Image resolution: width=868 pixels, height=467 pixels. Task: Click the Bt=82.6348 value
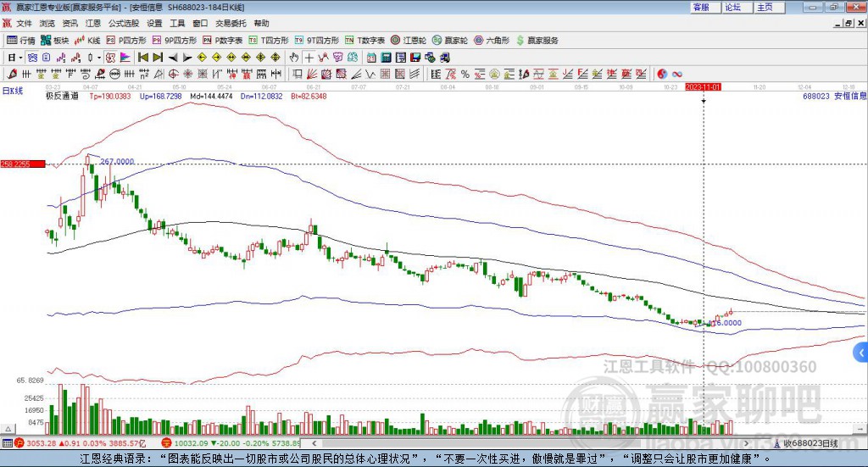pos(309,96)
